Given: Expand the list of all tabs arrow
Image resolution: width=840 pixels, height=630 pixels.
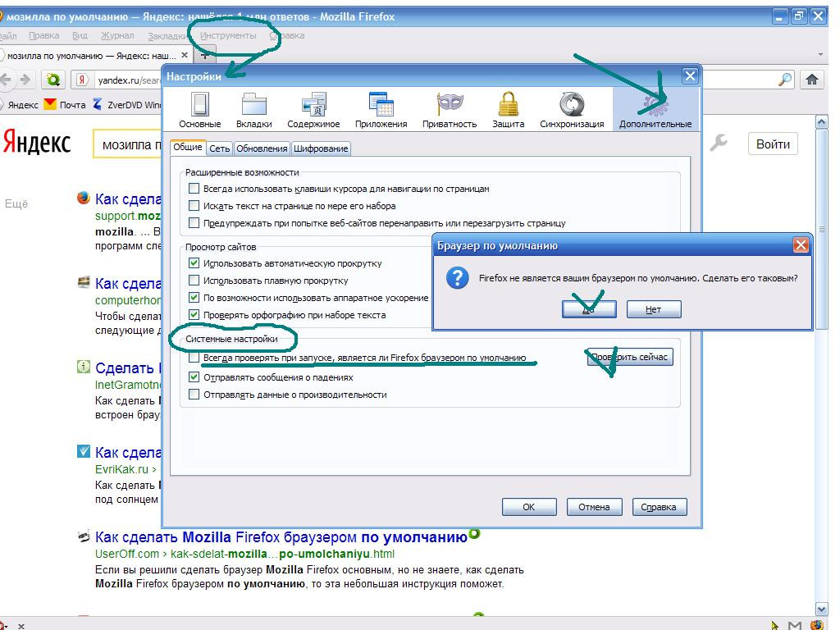Looking at the screenshot, I should pyautogui.click(x=821, y=55).
